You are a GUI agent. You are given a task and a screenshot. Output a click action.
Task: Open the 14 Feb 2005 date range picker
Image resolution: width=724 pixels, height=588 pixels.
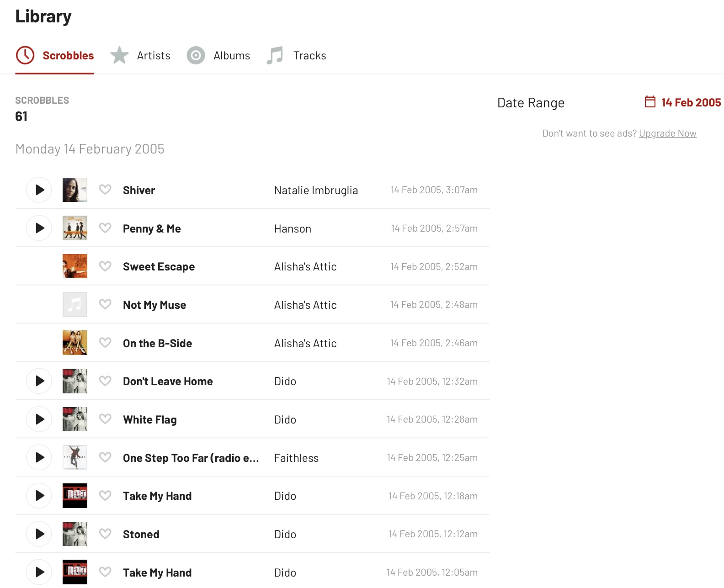tap(683, 102)
